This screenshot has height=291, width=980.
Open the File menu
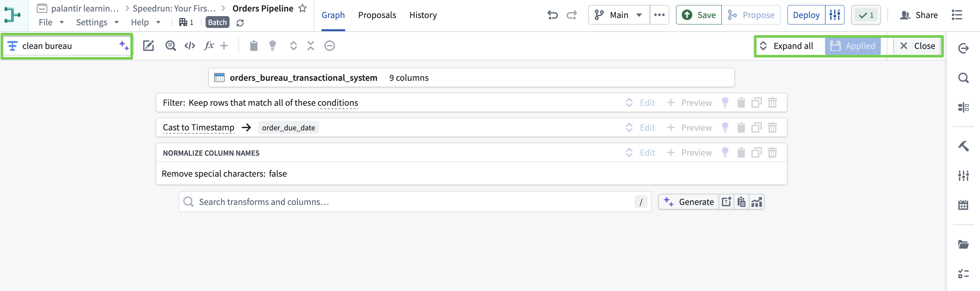51,22
